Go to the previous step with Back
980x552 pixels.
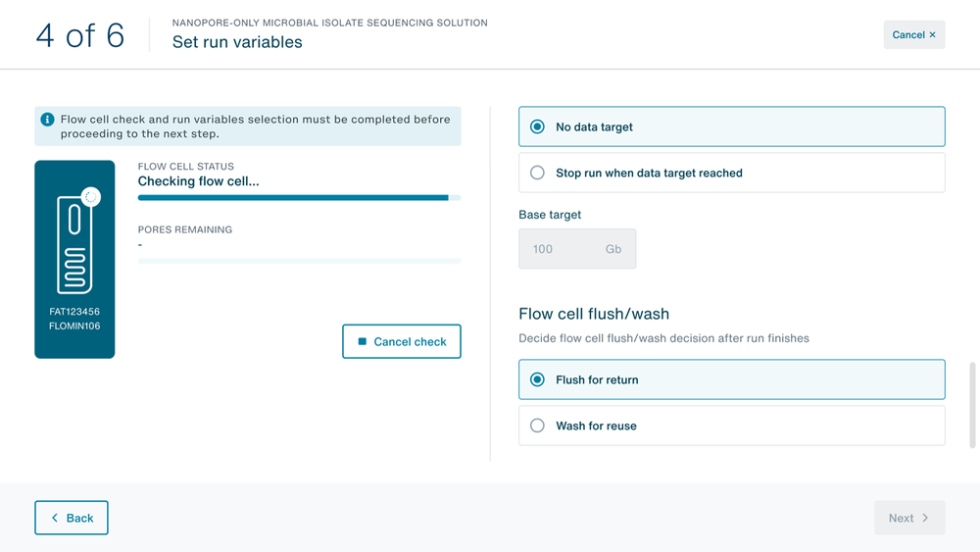tap(72, 518)
